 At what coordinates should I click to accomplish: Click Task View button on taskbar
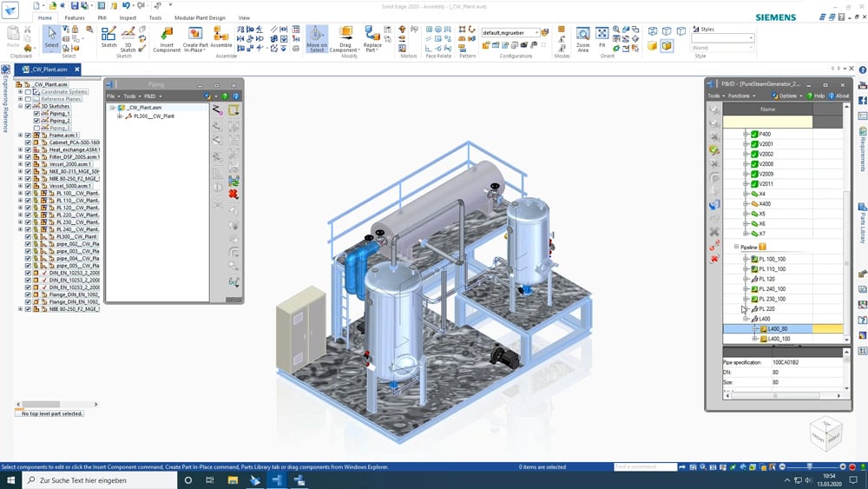coord(210,480)
